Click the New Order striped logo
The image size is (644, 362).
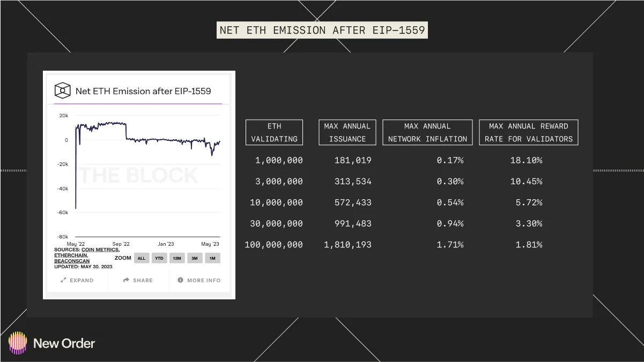pos(18,343)
